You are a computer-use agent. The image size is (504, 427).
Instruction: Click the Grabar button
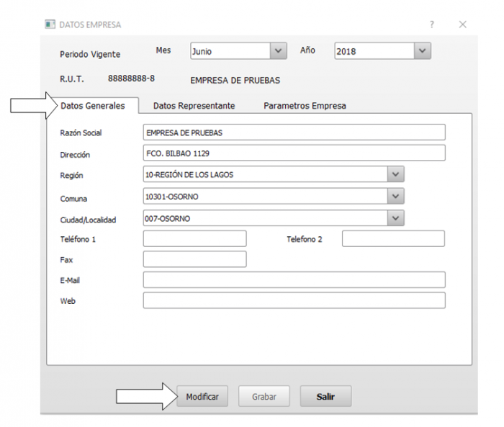264,397
